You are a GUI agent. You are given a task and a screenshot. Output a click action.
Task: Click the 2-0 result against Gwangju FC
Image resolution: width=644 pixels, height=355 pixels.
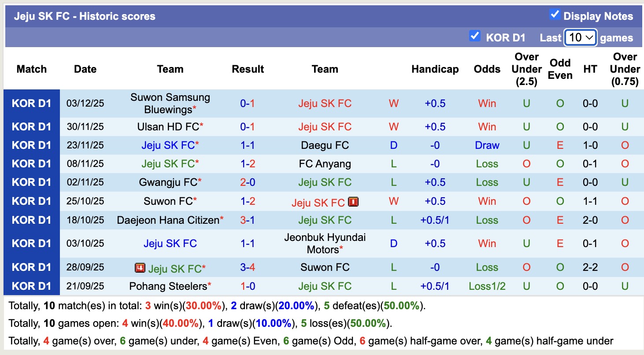tap(248, 182)
